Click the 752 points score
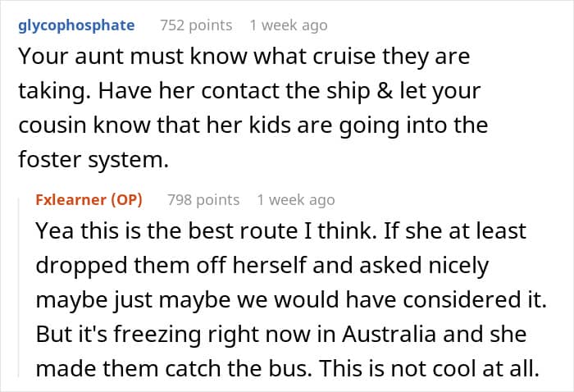Screen dimensions: 574x392 [196, 25]
